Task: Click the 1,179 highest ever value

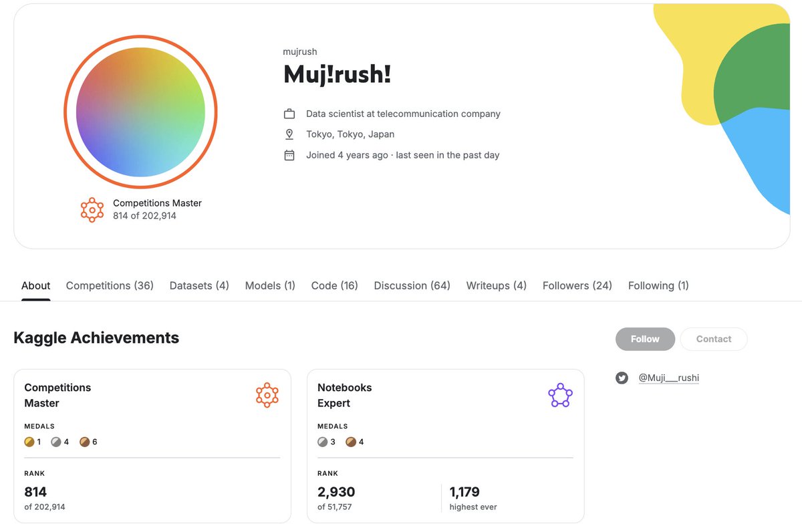Action: click(x=464, y=492)
